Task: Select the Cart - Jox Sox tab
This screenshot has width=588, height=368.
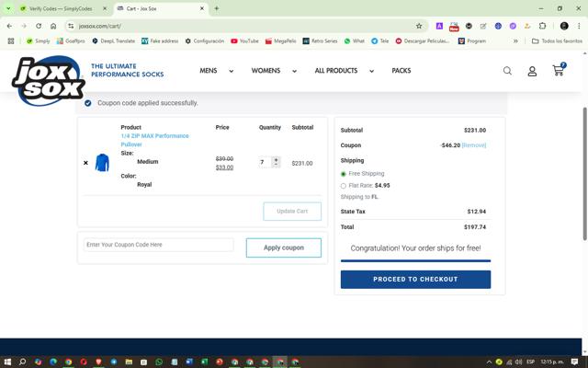Action: pos(162,8)
